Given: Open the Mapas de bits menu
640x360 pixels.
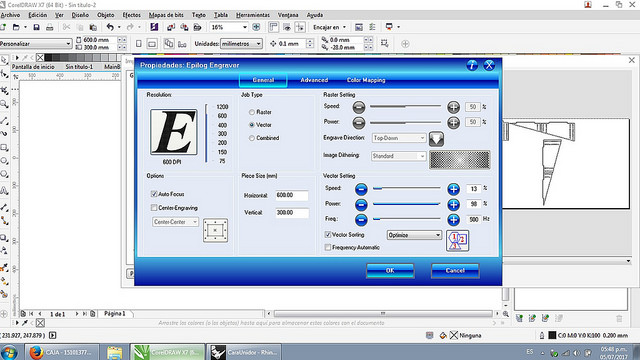Looking at the screenshot, I should tap(166, 15).
